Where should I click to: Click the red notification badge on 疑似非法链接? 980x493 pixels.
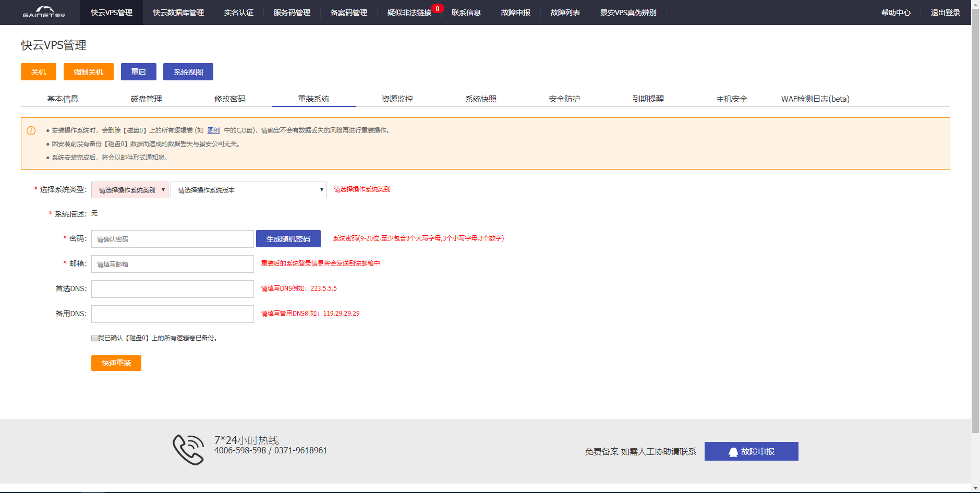tap(437, 8)
